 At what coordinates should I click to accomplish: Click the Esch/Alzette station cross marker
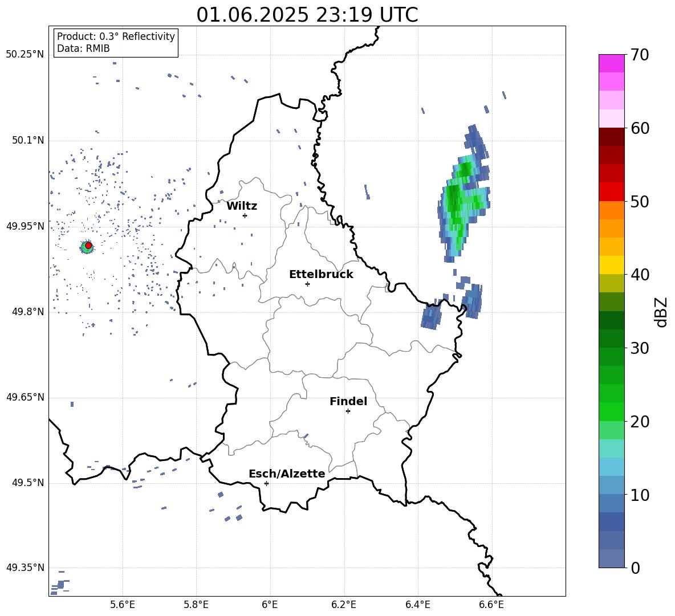click(x=266, y=483)
